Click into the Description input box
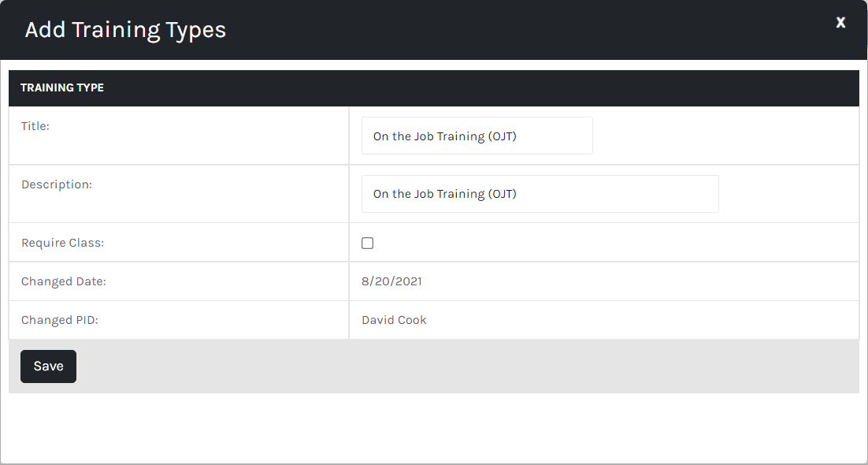Screen dimensions: 868x465 click(540, 194)
